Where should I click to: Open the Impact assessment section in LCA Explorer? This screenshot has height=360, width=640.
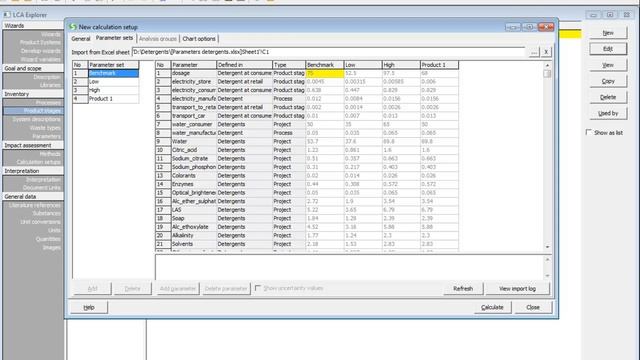[33, 145]
